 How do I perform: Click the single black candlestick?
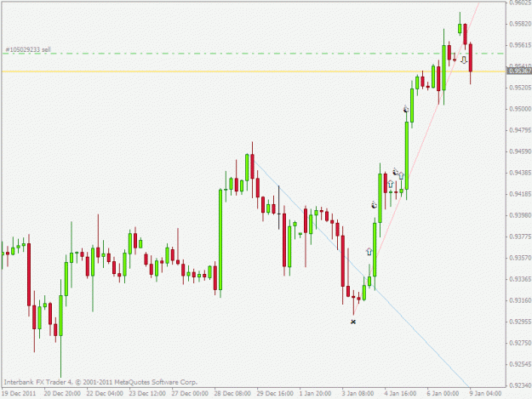pyautogui.click(x=279, y=208)
